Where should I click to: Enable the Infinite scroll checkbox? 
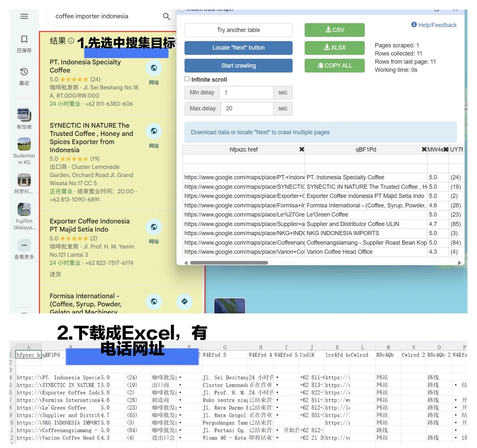coord(187,79)
